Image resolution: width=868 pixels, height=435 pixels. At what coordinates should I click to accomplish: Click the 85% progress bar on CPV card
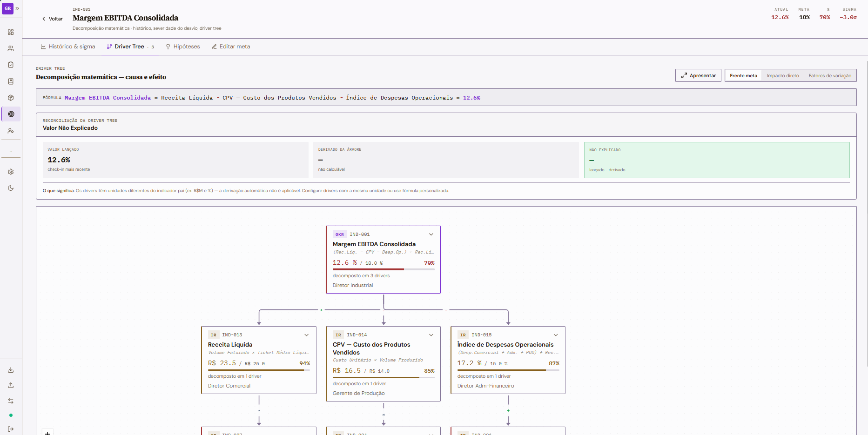[384, 377]
